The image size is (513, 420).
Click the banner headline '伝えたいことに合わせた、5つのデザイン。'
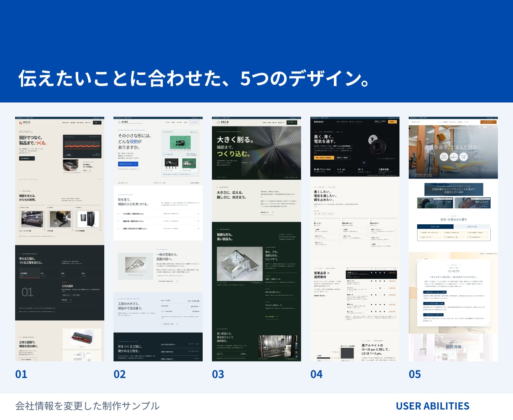(194, 78)
